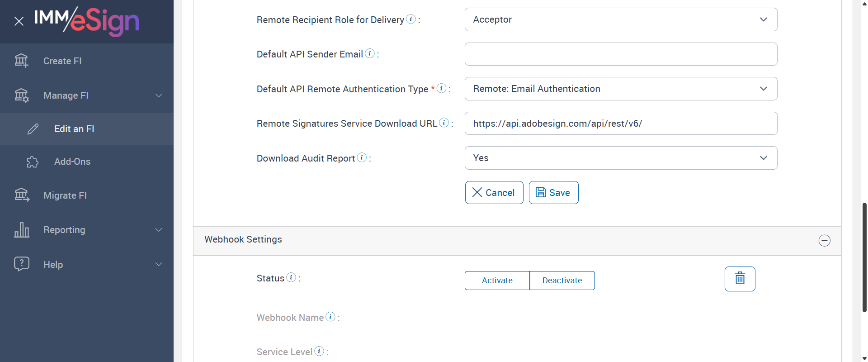Activate the webhook status
Viewport: 868px width, 362px height.
[x=497, y=281]
